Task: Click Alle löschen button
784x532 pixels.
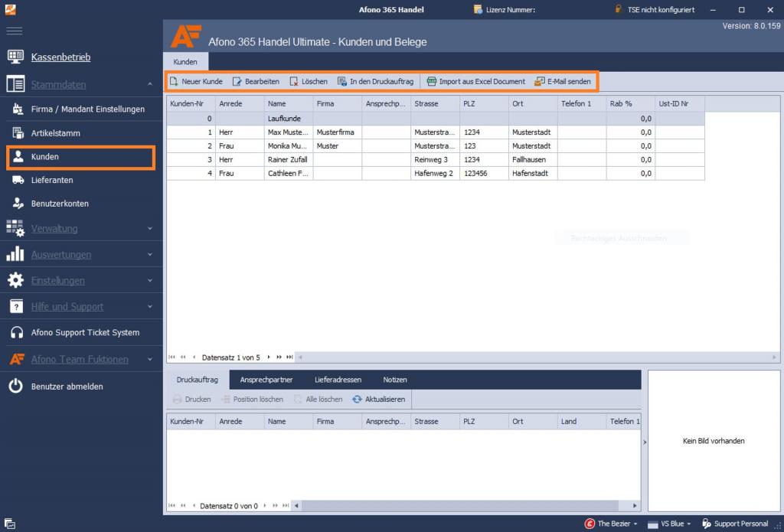Action: 318,399
